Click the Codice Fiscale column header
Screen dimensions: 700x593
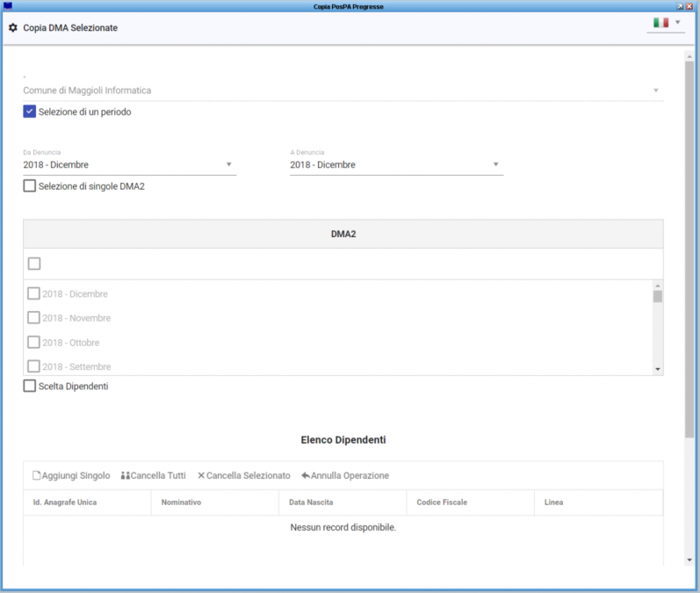[471, 503]
